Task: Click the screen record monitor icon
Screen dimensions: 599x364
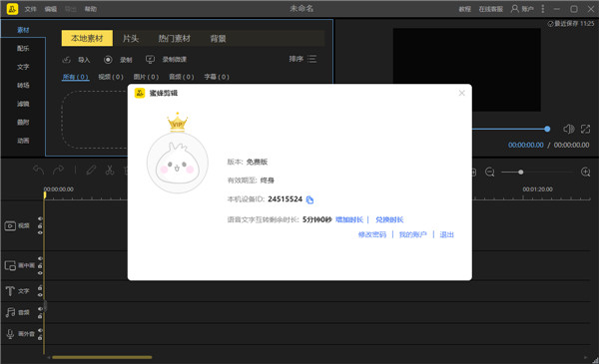Action: (150, 59)
